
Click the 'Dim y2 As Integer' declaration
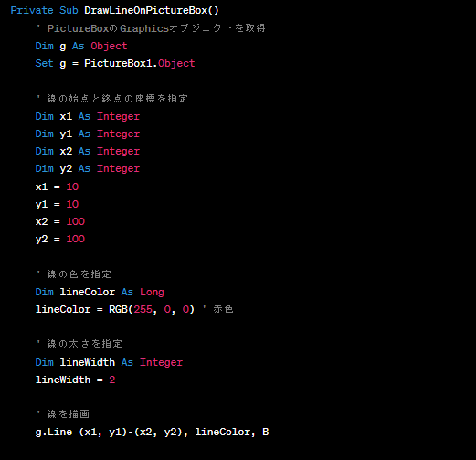point(88,168)
